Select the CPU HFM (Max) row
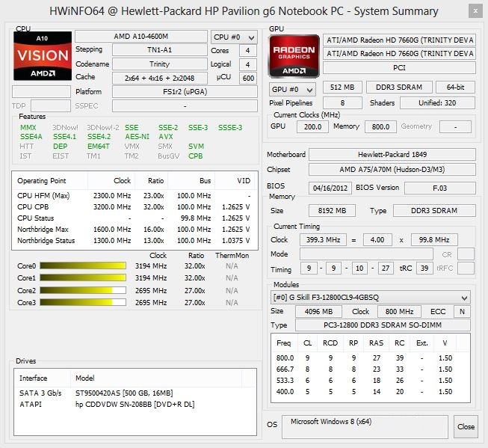 (x=134, y=196)
